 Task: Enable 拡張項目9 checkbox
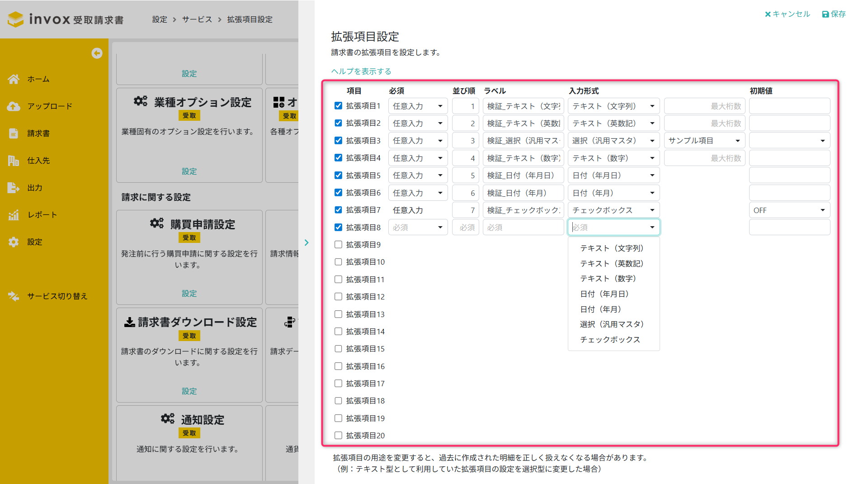coord(338,245)
